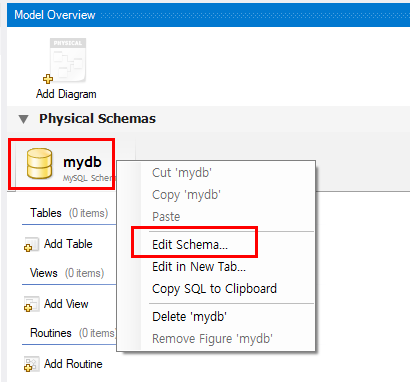This screenshot has width=410, height=382.
Task: Click the Add Table icon
Action: pyautogui.click(x=31, y=244)
